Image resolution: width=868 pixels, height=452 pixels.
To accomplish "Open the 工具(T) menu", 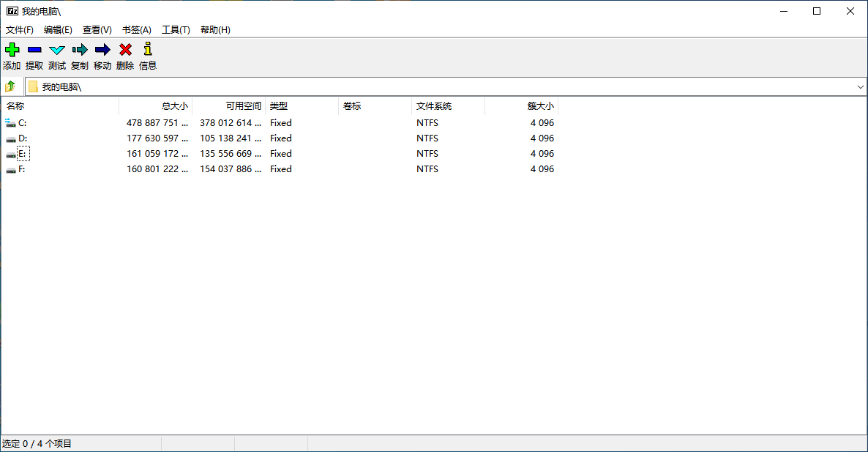I will tap(175, 29).
